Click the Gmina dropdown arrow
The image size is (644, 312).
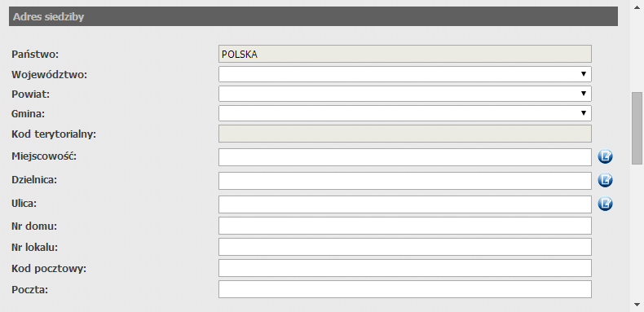click(583, 113)
